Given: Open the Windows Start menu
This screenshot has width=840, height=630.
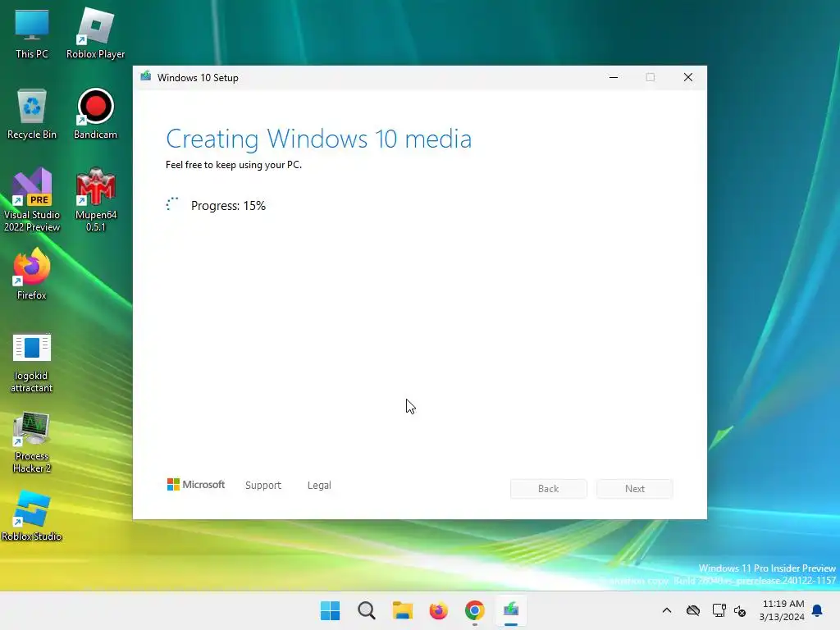Looking at the screenshot, I should (x=330, y=610).
